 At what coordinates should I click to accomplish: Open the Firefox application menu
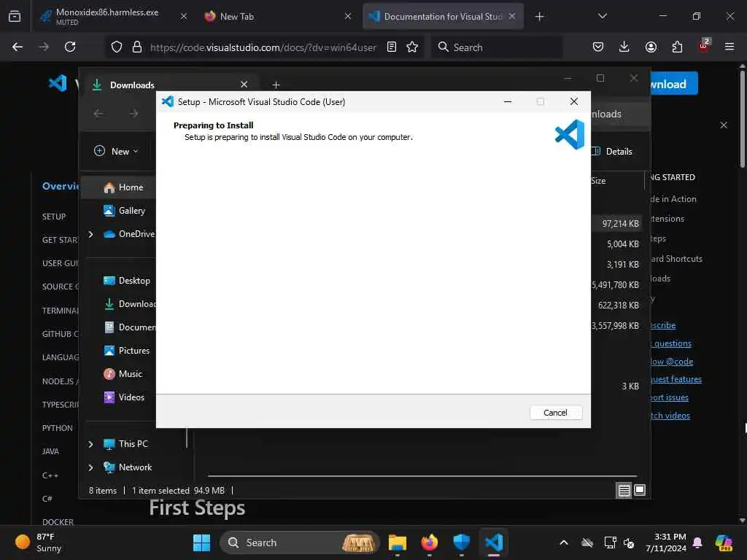tap(729, 47)
